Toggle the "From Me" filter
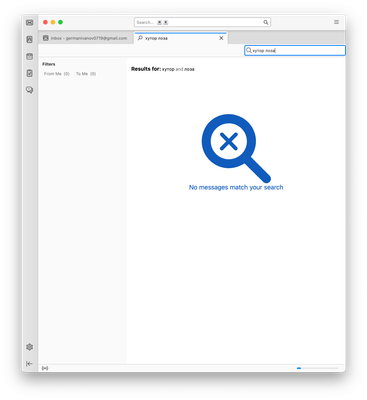367x400 pixels. tap(57, 74)
